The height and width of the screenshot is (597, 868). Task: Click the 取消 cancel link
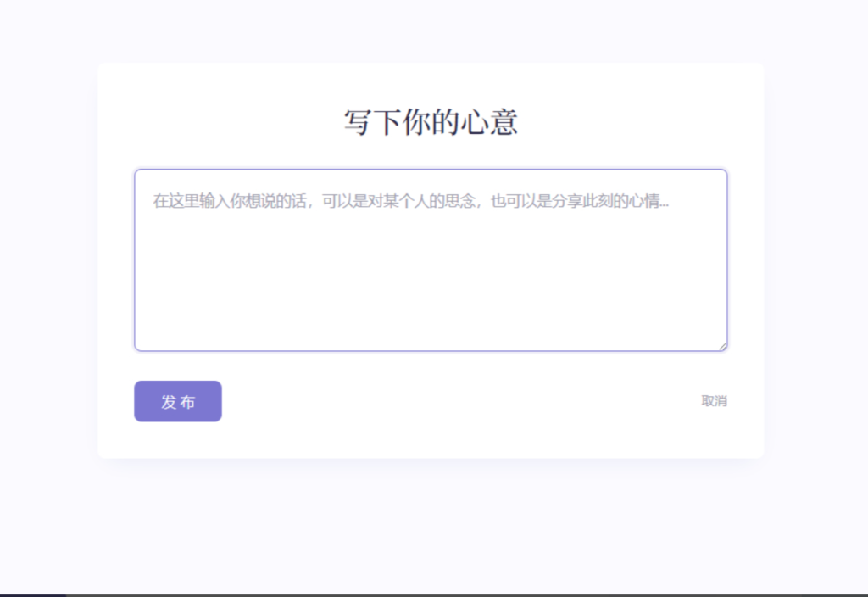point(714,401)
